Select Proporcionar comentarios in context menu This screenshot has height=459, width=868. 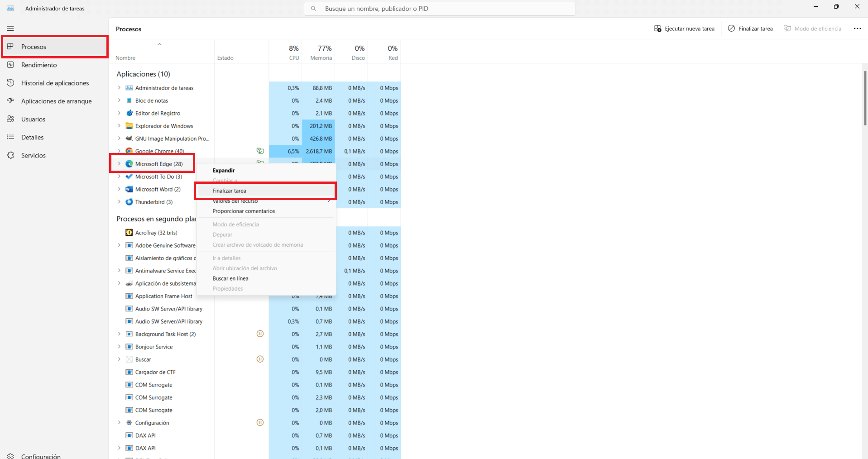point(266,211)
